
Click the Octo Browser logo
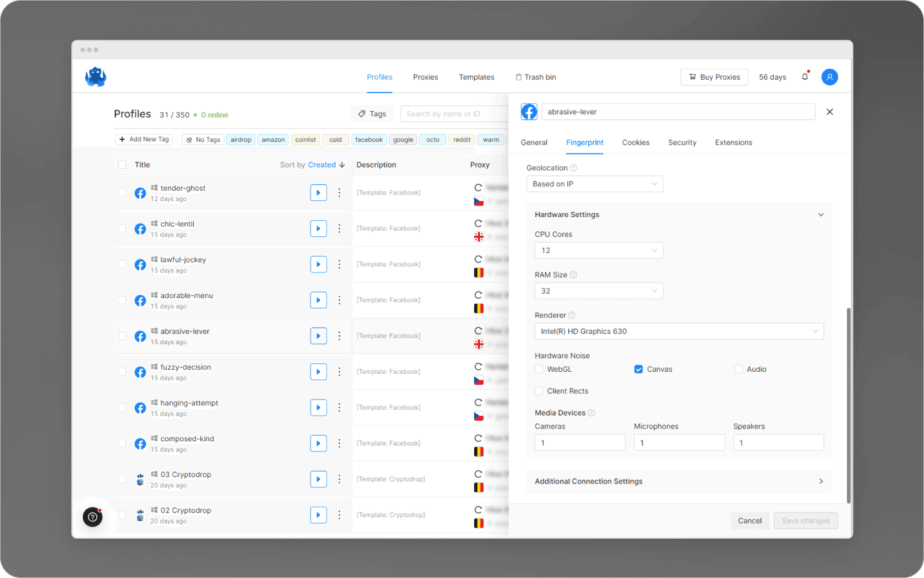click(96, 76)
